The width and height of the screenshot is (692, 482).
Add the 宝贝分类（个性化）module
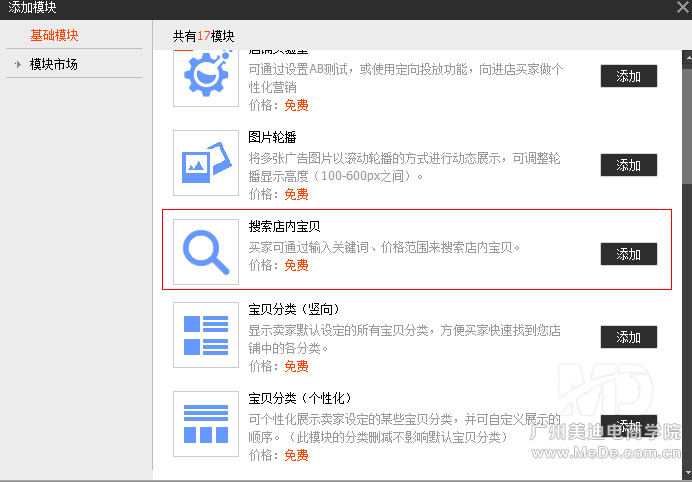tap(628, 426)
